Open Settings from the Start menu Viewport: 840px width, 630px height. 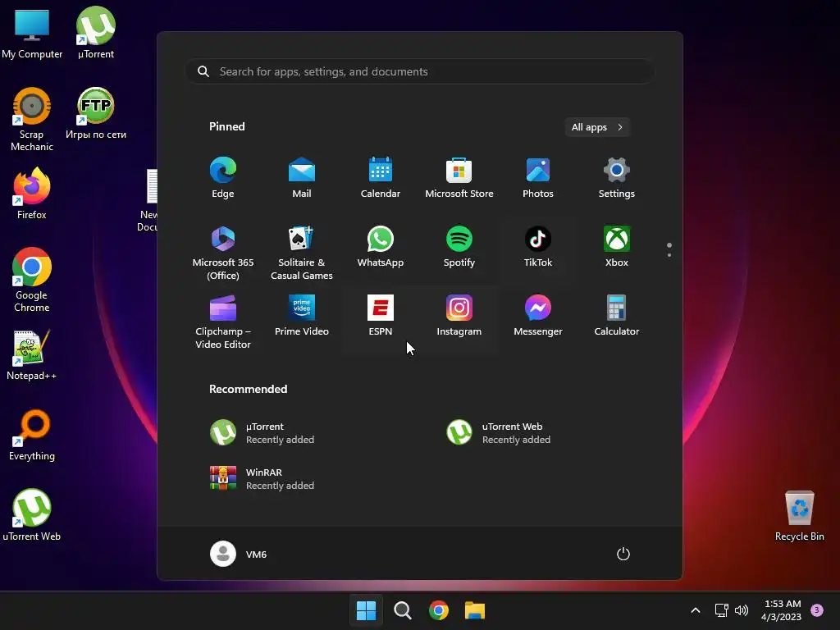coord(617,178)
